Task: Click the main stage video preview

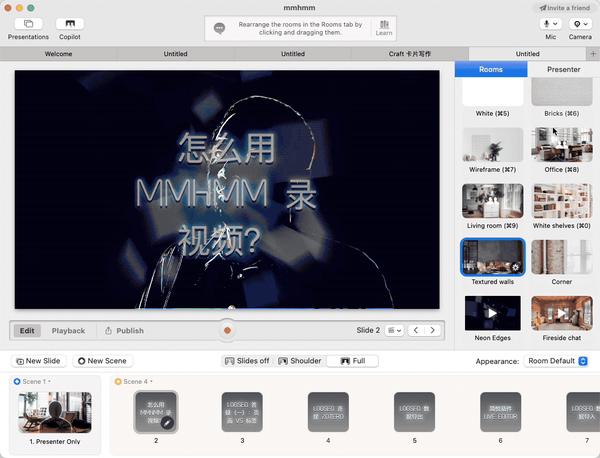Action: click(x=227, y=189)
